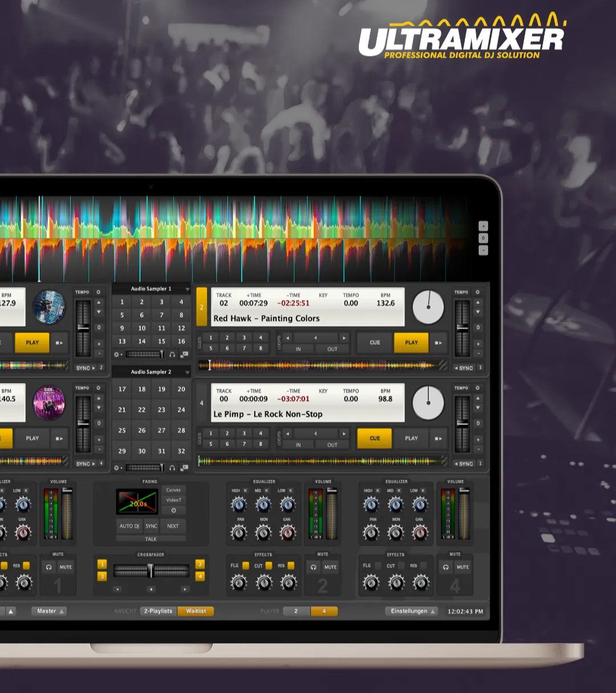This screenshot has width=616, height=693.
Task: Open the Einstellungen menu
Action: click(x=412, y=611)
